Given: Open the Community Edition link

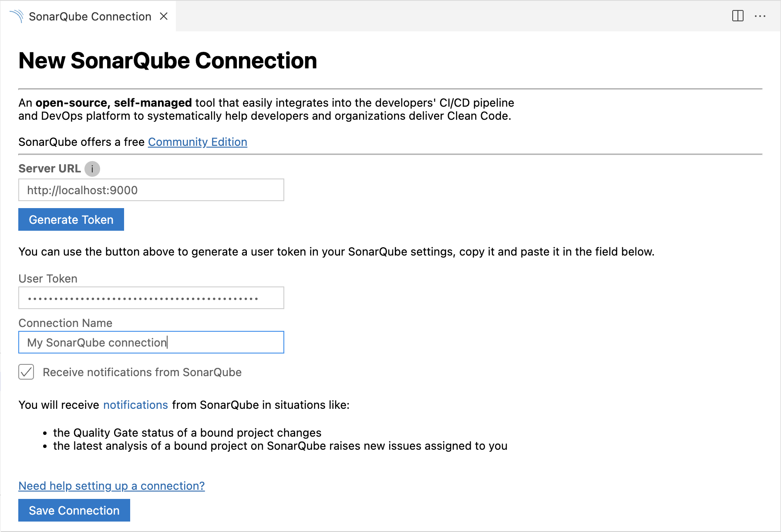Looking at the screenshot, I should point(197,142).
